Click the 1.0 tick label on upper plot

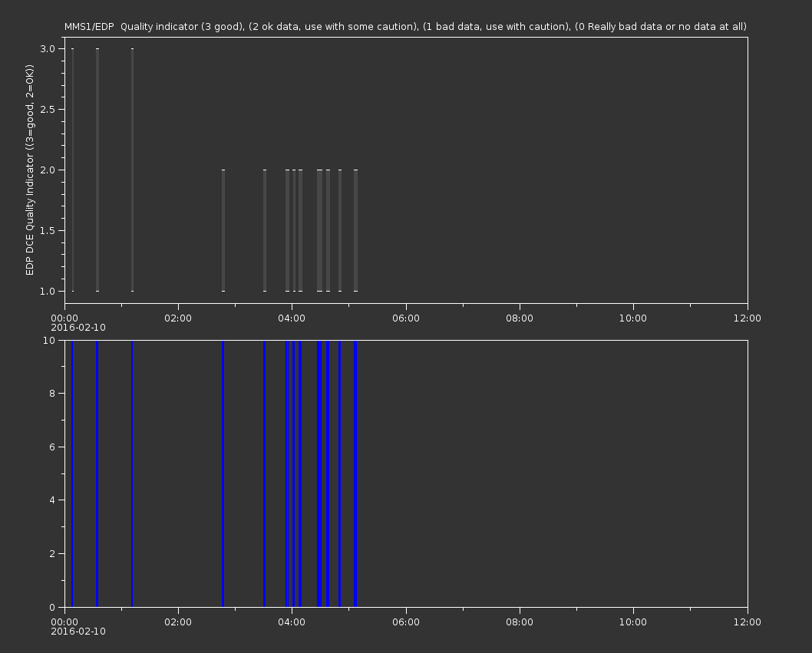click(48, 291)
